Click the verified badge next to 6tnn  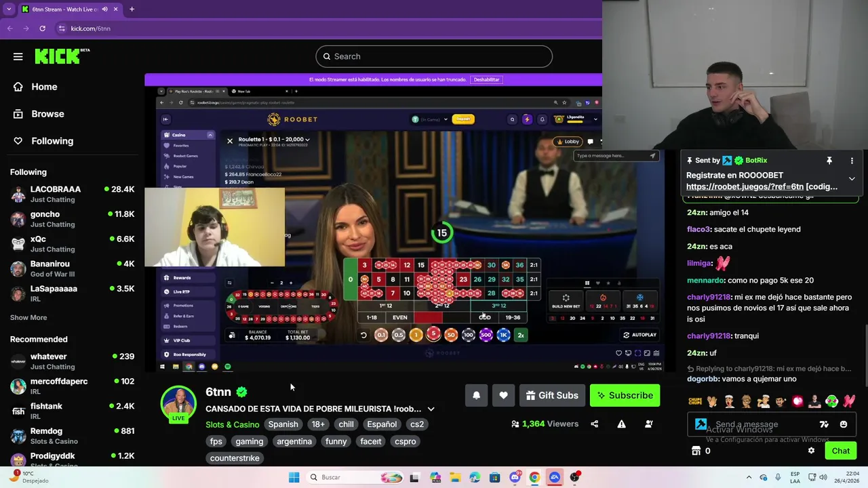(241, 392)
